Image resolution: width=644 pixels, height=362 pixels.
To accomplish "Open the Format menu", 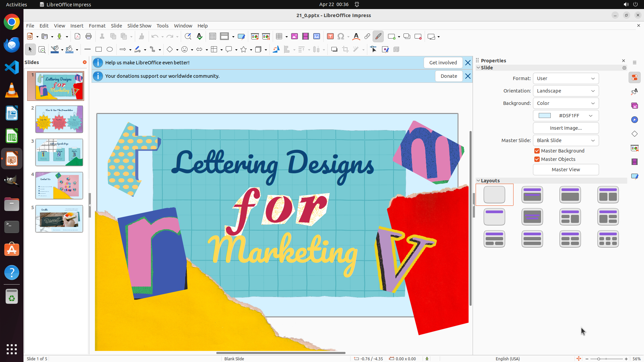I will pos(97,25).
